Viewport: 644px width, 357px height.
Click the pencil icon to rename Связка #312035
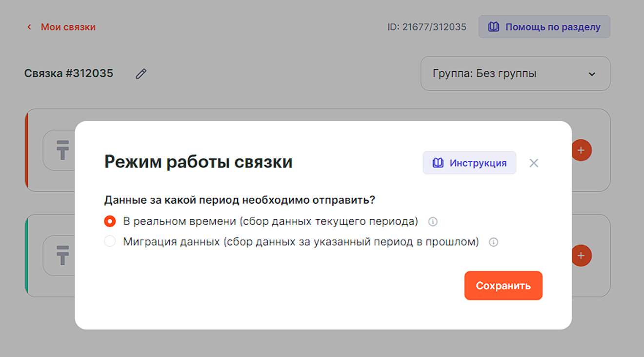coord(141,74)
